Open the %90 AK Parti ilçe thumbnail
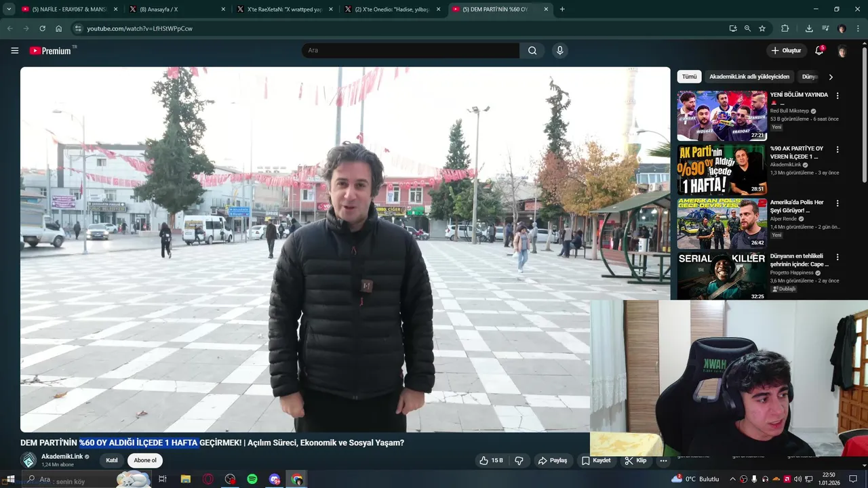The height and width of the screenshot is (488, 868). click(722, 169)
